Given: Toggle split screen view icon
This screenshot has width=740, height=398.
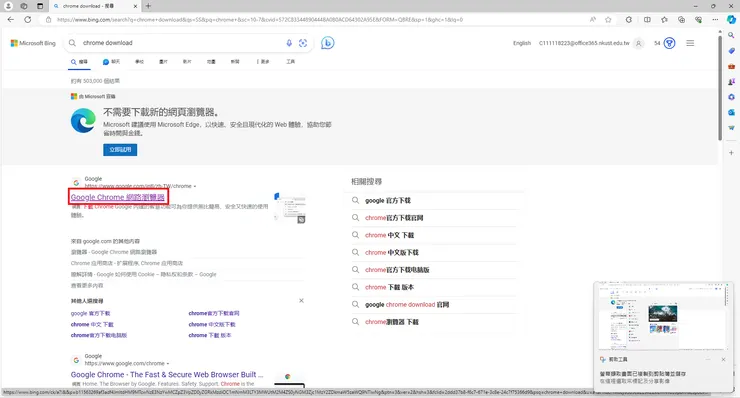Looking at the screenshot, I should 647,20.
